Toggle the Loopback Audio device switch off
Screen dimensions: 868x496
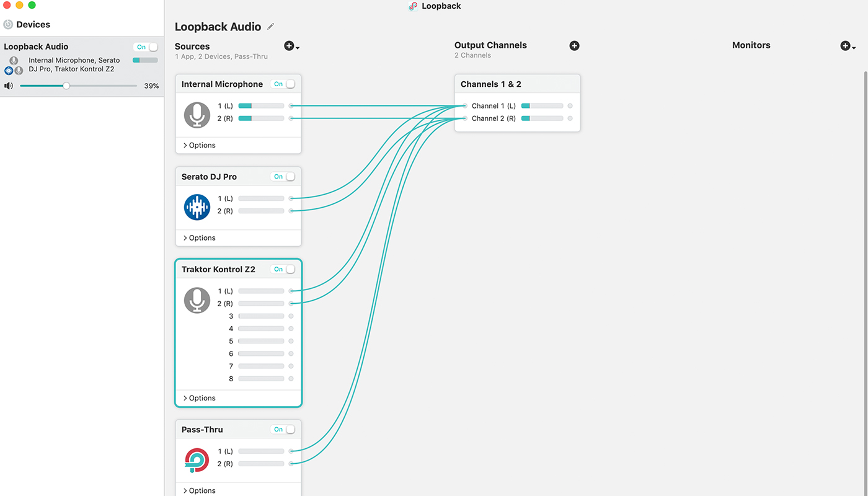click(146, 47)
